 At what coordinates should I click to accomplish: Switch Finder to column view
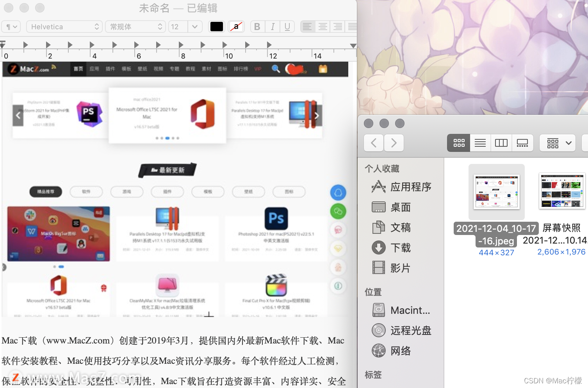tap(501, 143)
